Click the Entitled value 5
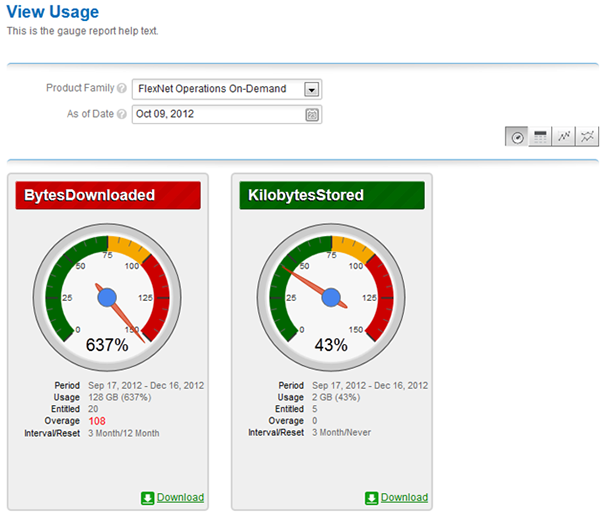 click(x=315, y=409)
